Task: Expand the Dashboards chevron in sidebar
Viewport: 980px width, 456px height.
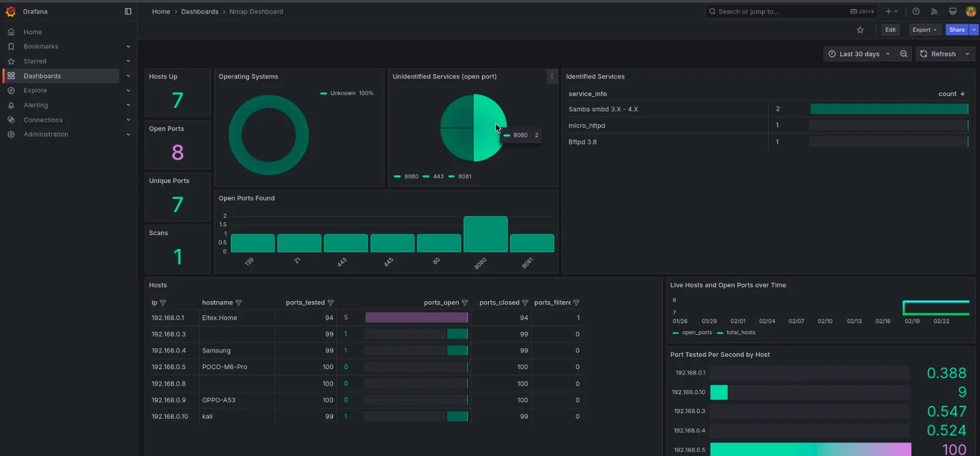Action: click(128, 76)
